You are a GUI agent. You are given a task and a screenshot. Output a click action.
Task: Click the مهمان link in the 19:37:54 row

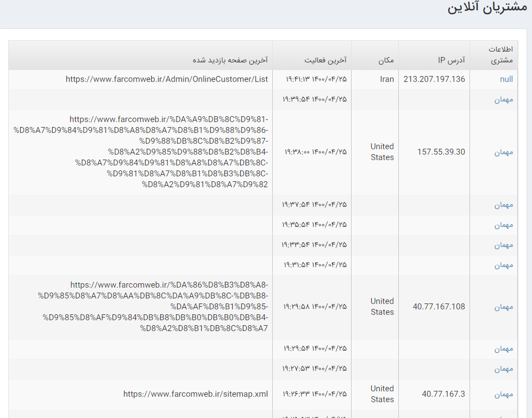coord(503,205)
